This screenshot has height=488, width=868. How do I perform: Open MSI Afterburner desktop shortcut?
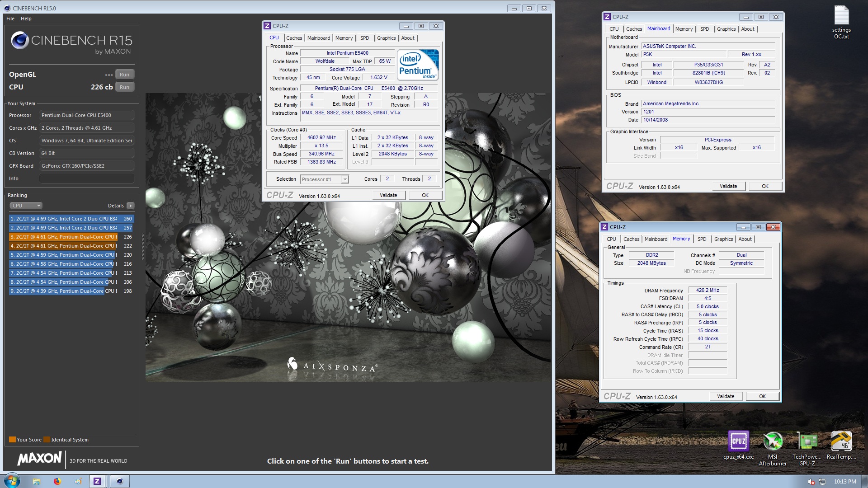click(773, 448)
